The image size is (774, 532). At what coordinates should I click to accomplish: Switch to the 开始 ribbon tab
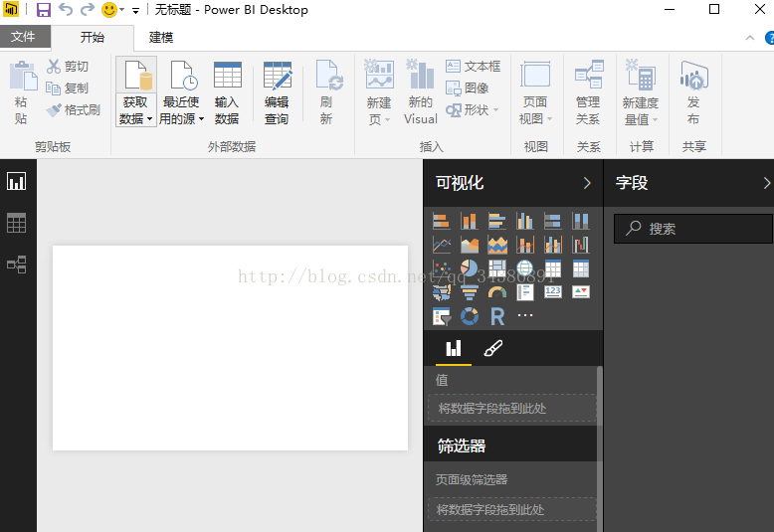93,38
